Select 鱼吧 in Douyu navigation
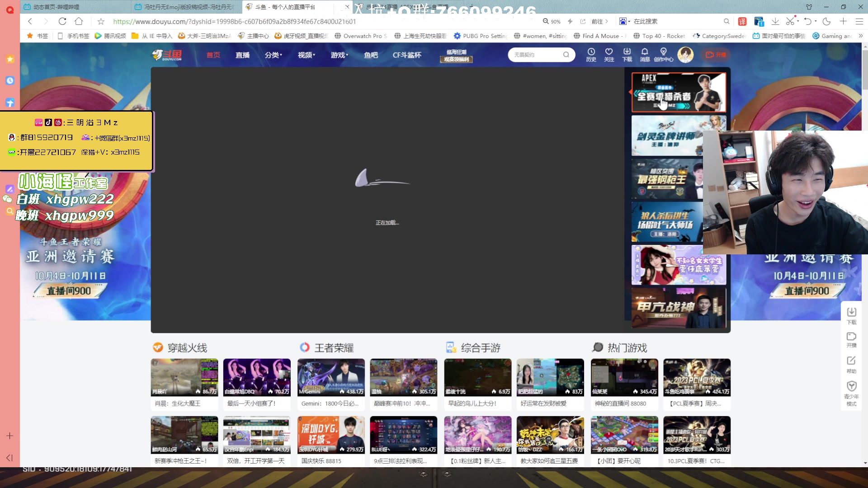 point(371,55)
